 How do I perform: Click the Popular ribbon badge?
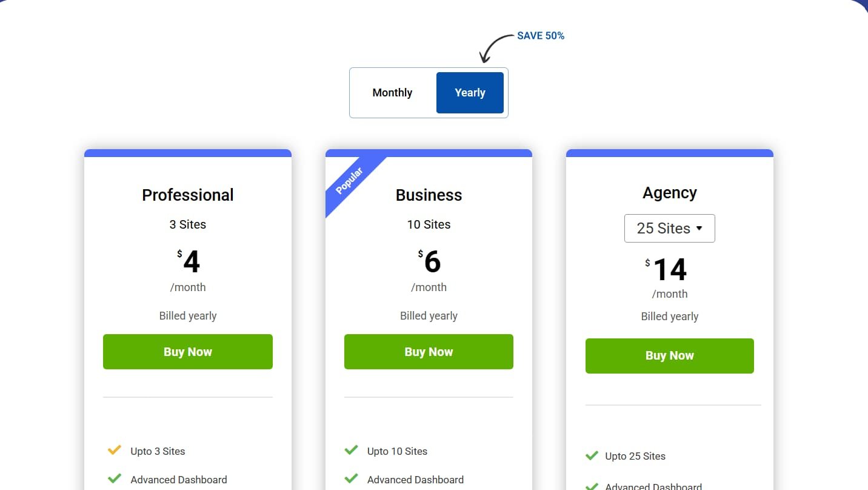pos(350,181)
